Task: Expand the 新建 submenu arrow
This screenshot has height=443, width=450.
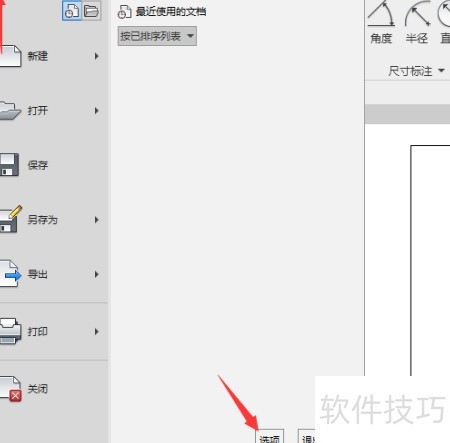Action: 97,56
